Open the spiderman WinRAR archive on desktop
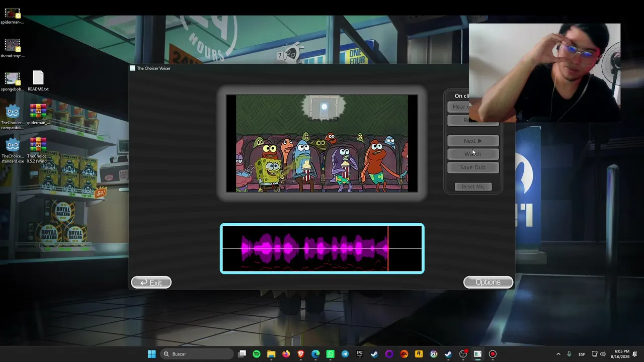 coord(38,114)
